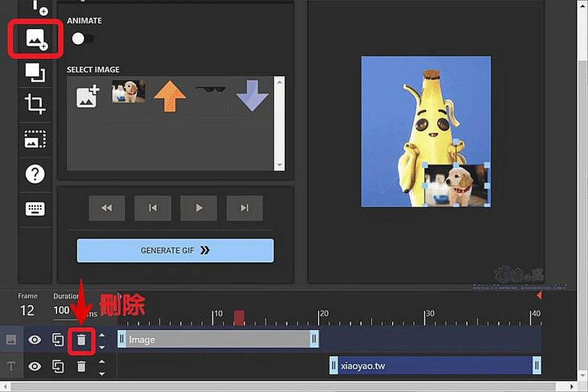Click the rewind button in the playback controls
Screen dimensions: 588x392
coord(107,208)
